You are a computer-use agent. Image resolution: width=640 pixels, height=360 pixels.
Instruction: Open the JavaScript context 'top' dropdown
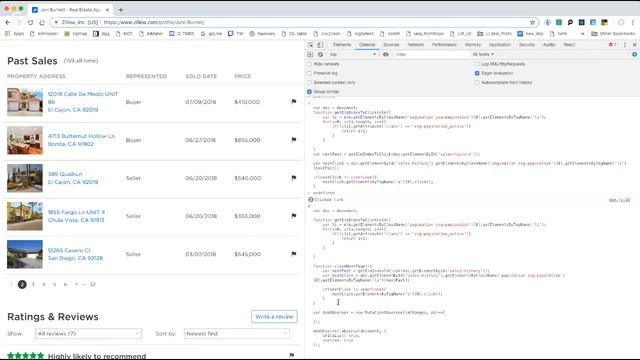pos(353,54)
